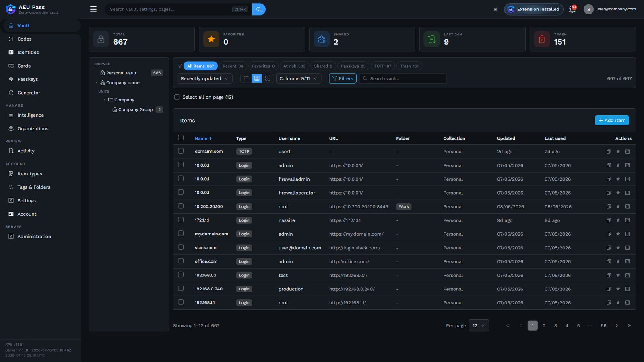The height and width of the screenshot is (362, 644).
Task: Open details icon for domain1.com row
Action: (627, 152)
